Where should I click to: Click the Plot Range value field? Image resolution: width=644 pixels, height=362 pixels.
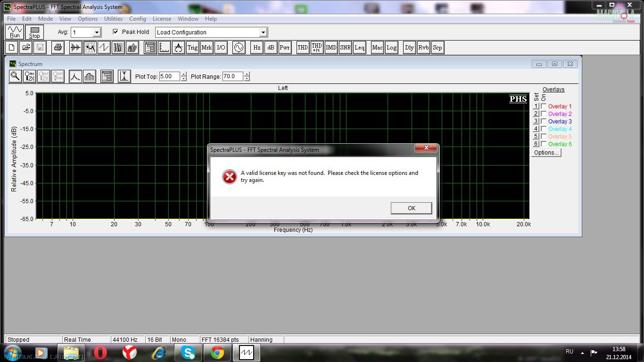click(x=232, y=76)
